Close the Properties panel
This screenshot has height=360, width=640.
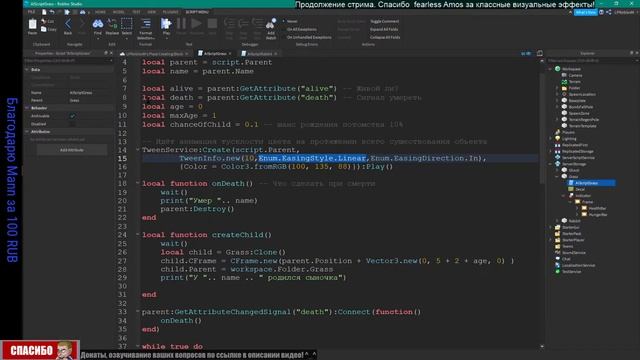(111, 53)
